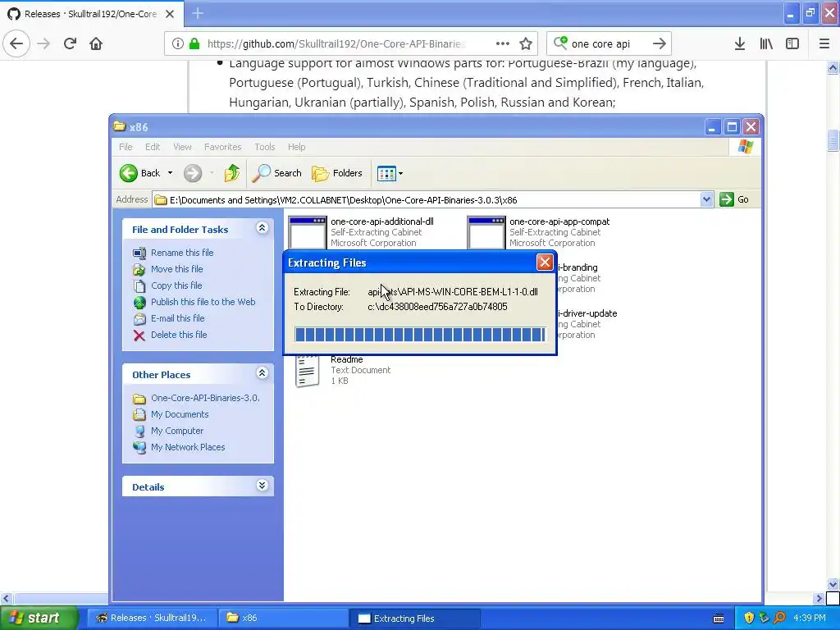
Task: Open the View menu
Action: (182, 147)
